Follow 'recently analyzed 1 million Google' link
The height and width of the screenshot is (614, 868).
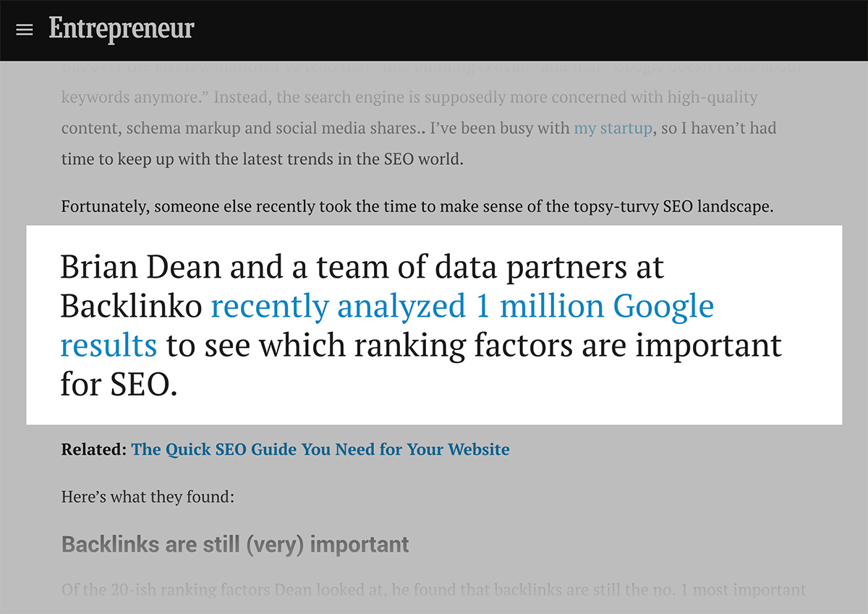click(462, 307)
